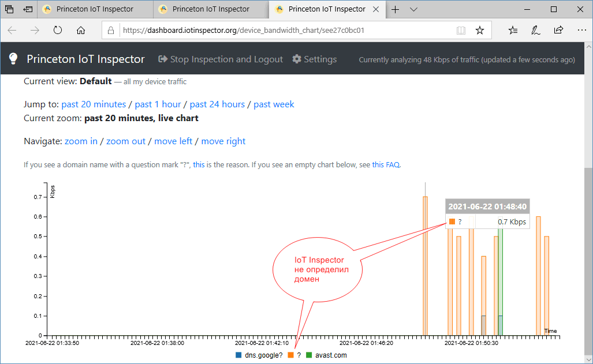Toggle the dns.google? legend swatch

pos(238,355)
